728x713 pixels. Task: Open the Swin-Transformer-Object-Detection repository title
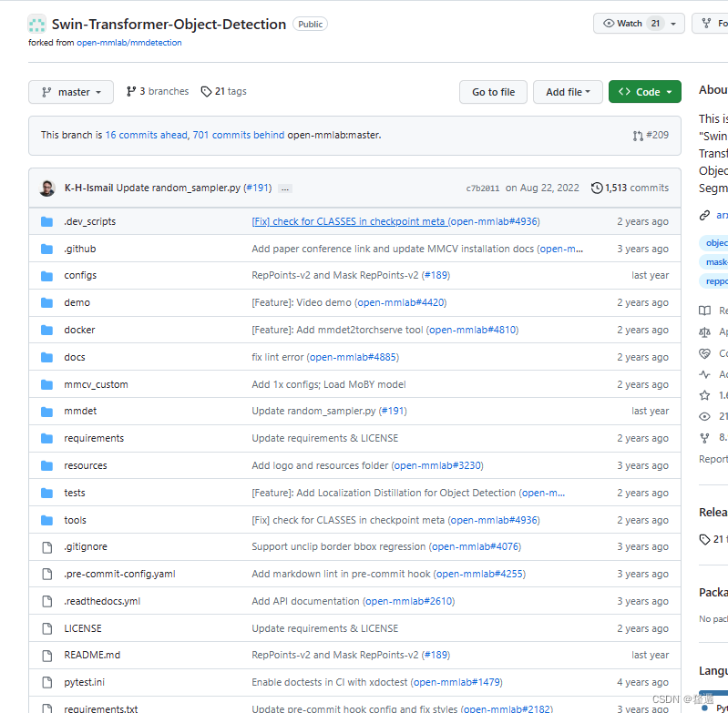point(169,24)
